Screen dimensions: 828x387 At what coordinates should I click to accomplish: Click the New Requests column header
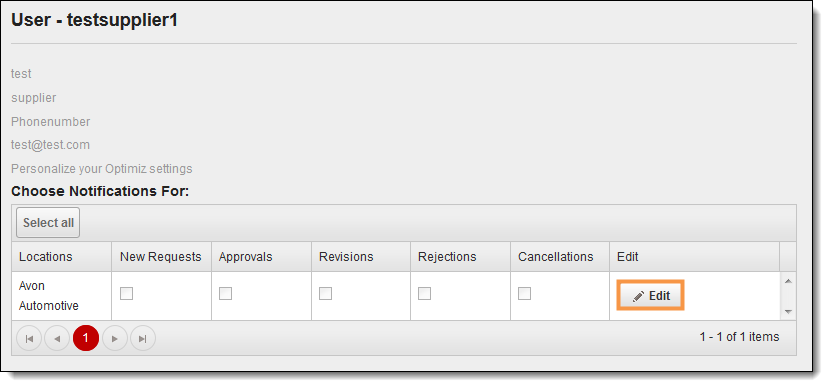[161, 257]
